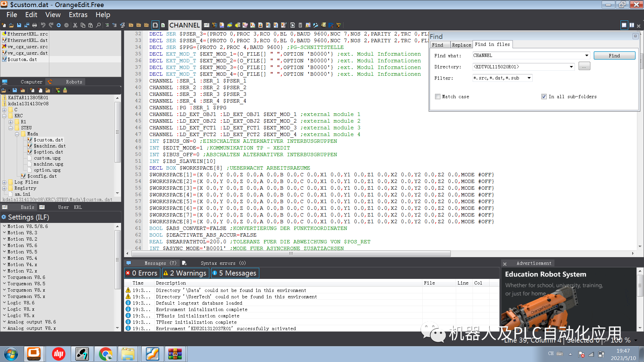Click the SPS filter icon on the toolbar
644x362 pixels.
[x=147, y=25]
